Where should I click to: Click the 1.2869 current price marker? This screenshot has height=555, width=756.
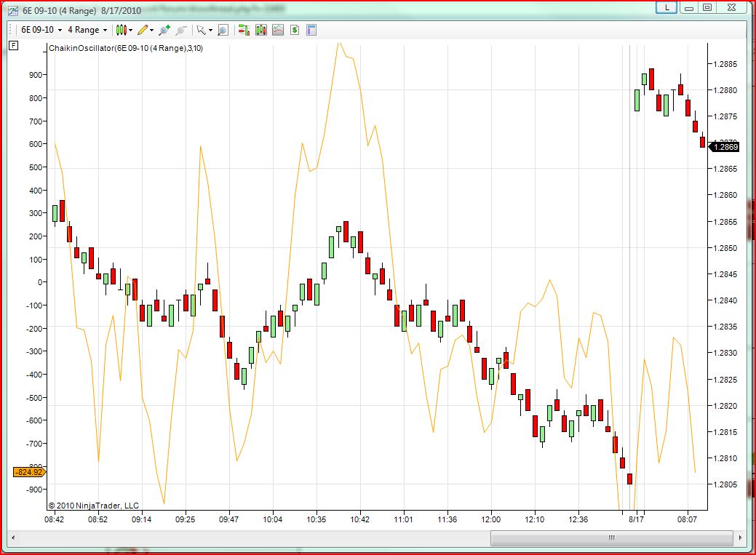tap(724, 147)
